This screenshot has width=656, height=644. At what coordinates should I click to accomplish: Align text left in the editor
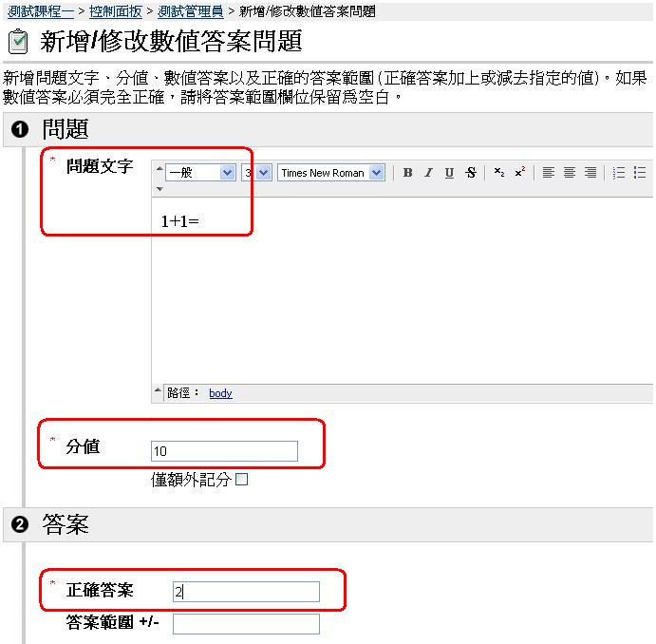click(549, 173)
